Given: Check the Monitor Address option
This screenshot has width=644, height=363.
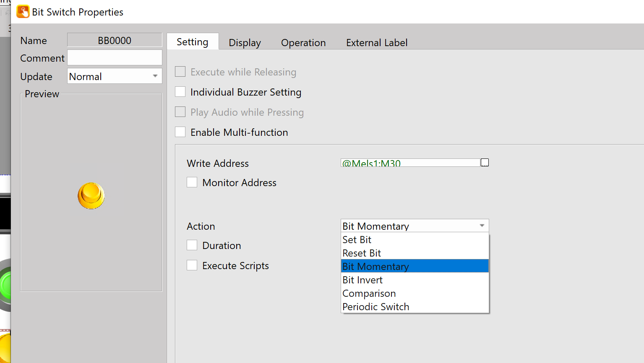Looking at the screenshot, I should (x=192, y=182).
